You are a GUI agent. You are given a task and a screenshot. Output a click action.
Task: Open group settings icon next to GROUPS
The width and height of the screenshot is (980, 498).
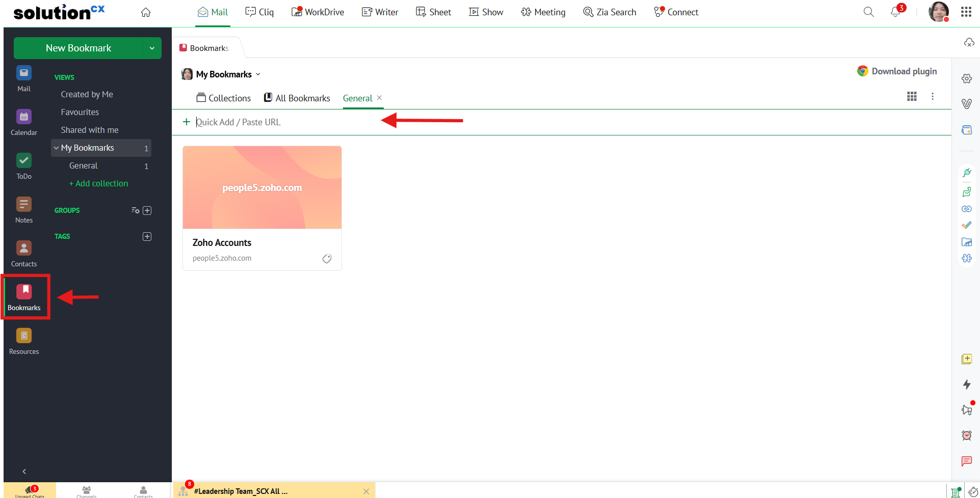coord(135,210)
